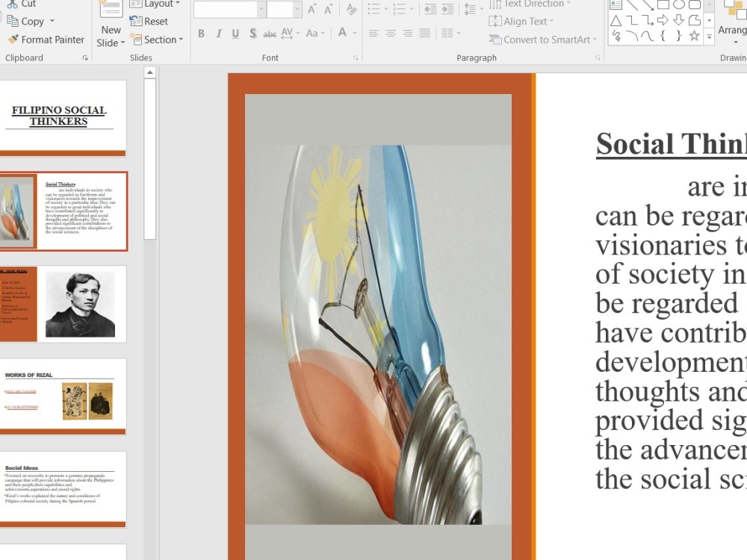Open the Layout dropdown
This screenshot has height=560, width=747.
(155, 4)
